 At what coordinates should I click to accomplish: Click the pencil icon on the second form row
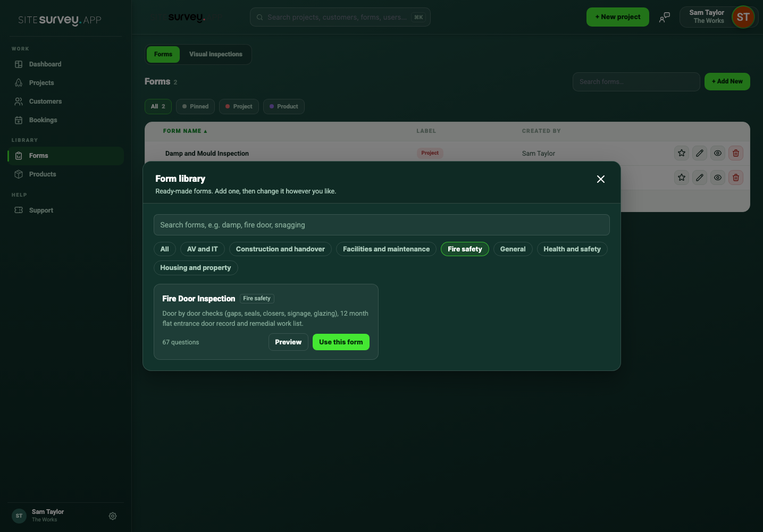coord(700,178)
